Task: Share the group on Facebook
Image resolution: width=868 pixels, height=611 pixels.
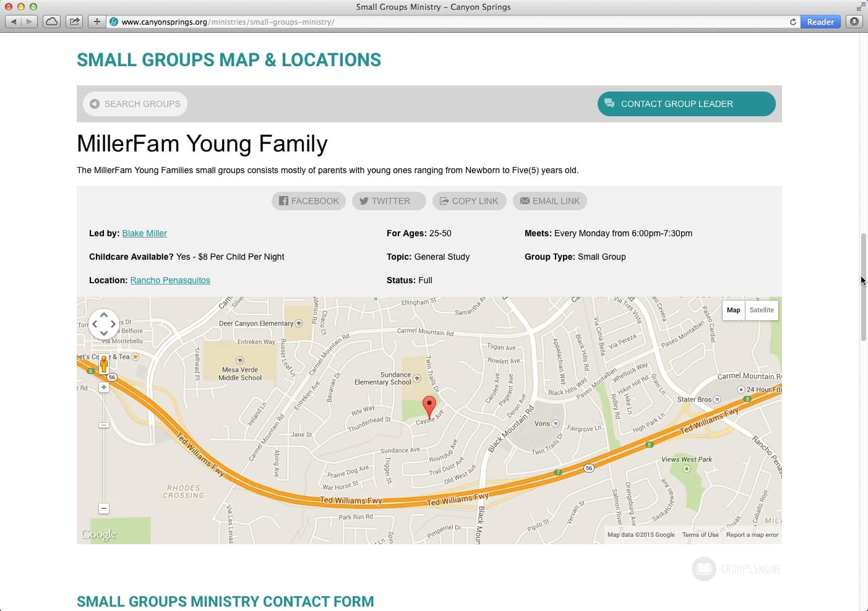Action: pyautogui.click(x=309, y=201)
